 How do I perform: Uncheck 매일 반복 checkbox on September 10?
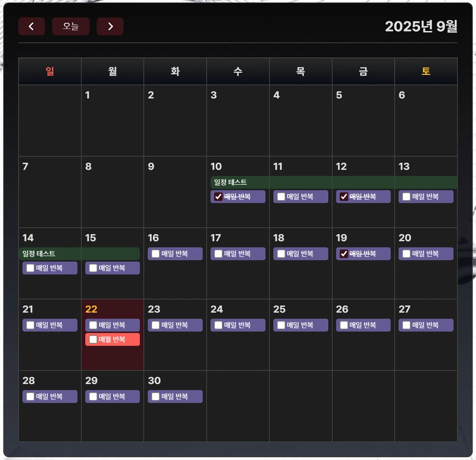pyautogui.click(x=218, y=197)
